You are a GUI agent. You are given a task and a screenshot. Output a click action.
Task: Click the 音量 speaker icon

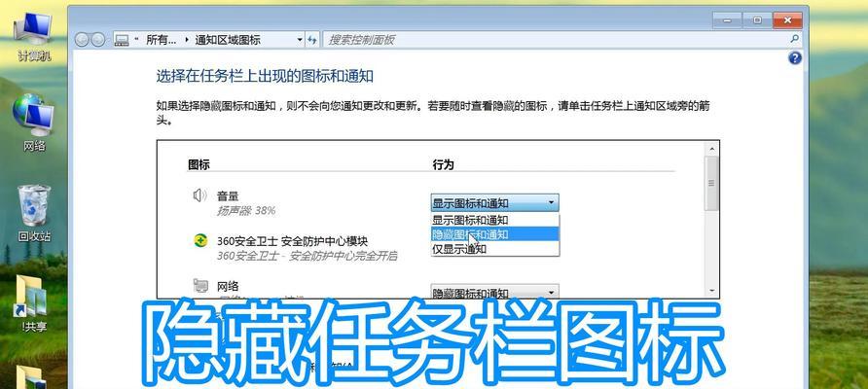199,195
